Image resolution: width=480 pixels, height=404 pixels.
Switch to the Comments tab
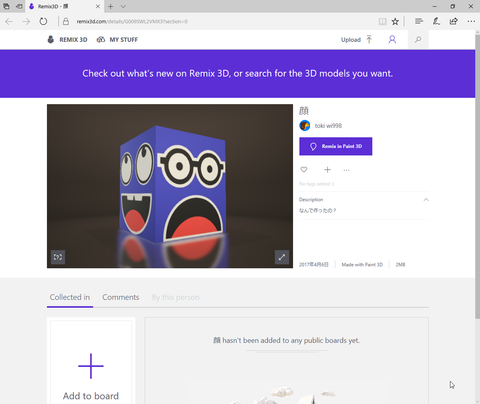click(121, 297)
